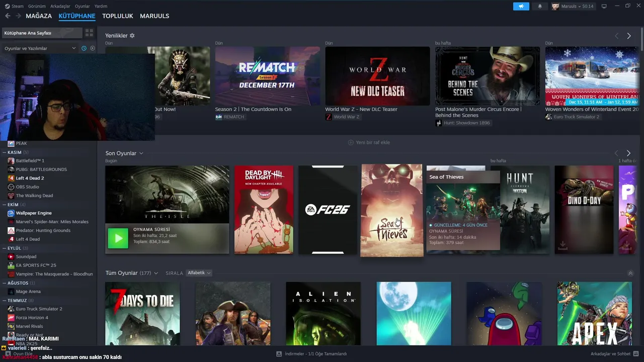The height and width of the screenshot is (362, 644).
Task: Open EA SPORTS FC 25 entry
Action: point(36,265)
